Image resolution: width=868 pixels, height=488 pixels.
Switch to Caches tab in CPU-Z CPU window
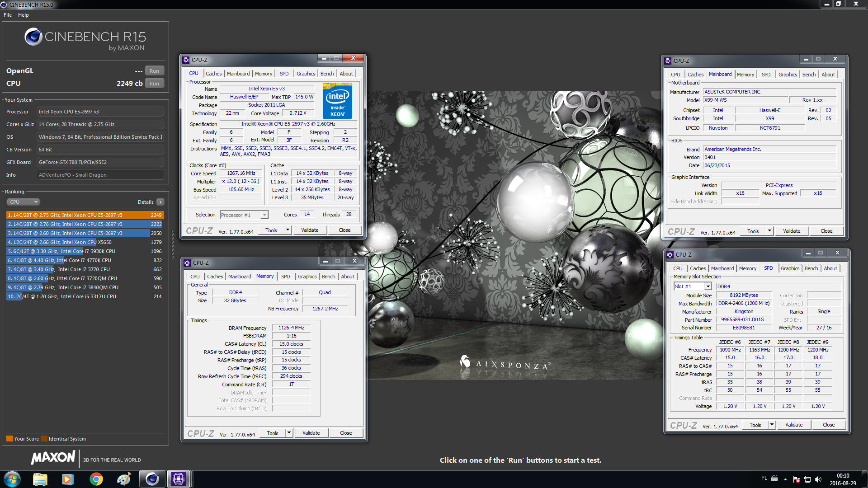coord(213,74)
